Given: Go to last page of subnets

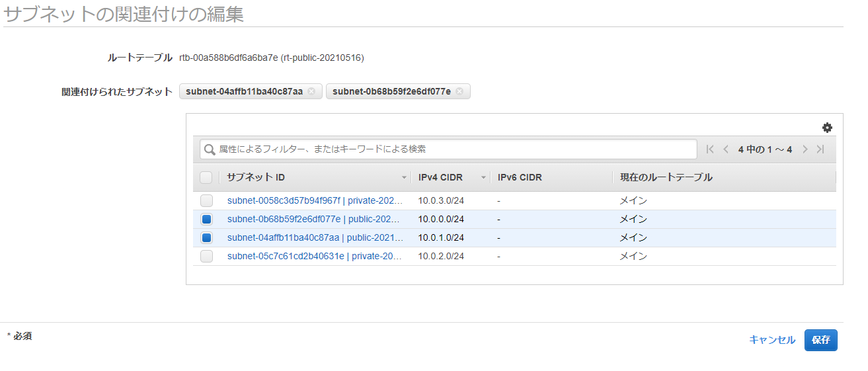Looking at the screenshot, I should (x=820, y=149).
